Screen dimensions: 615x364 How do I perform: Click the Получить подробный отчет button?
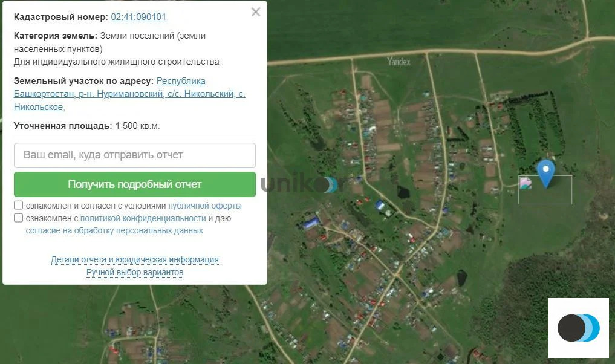(134, 184)
